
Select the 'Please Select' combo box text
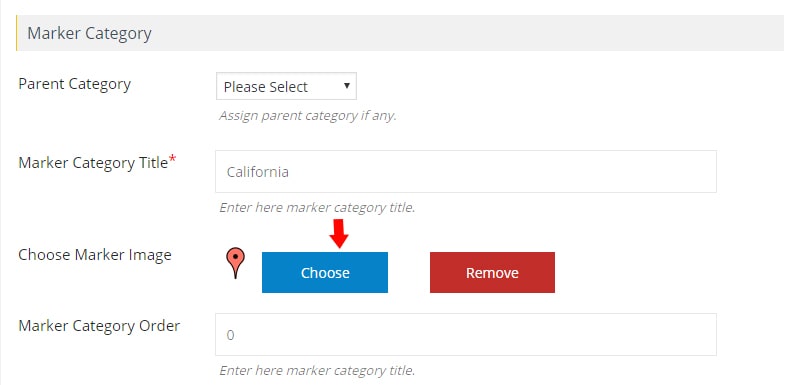(x=265, y=87)
